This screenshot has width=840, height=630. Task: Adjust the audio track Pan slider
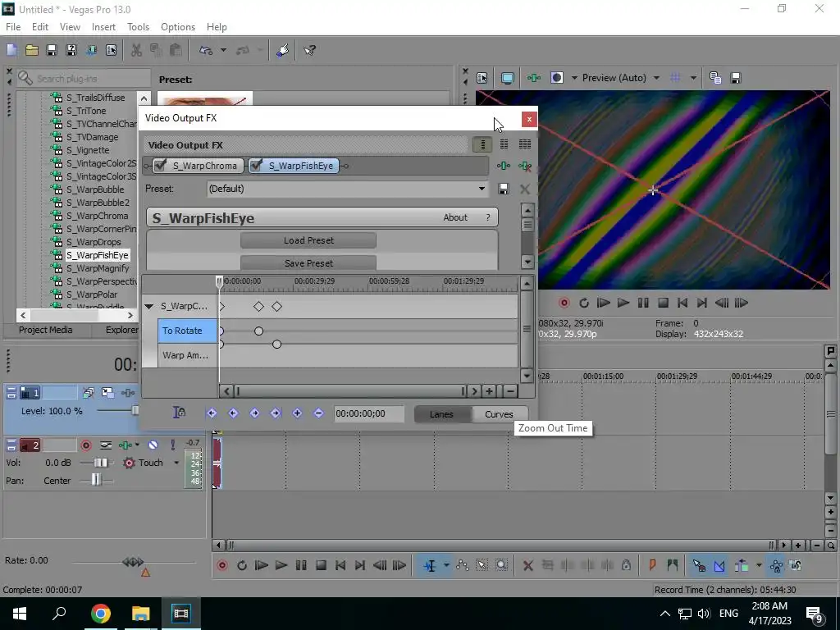[96, 480]
